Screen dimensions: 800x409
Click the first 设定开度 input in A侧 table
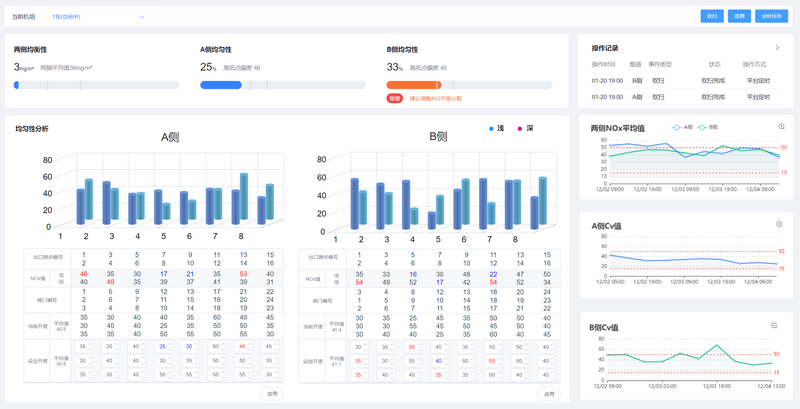[84, 347]
